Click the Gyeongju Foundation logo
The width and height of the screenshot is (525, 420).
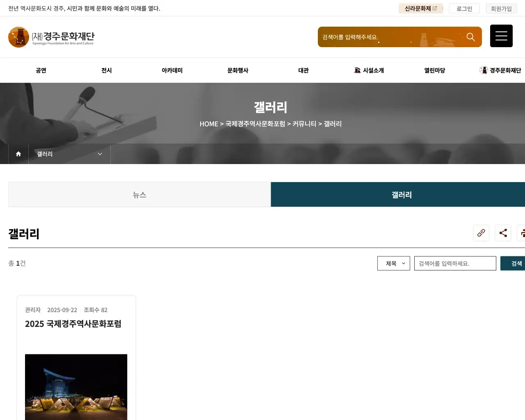[51, 37]
